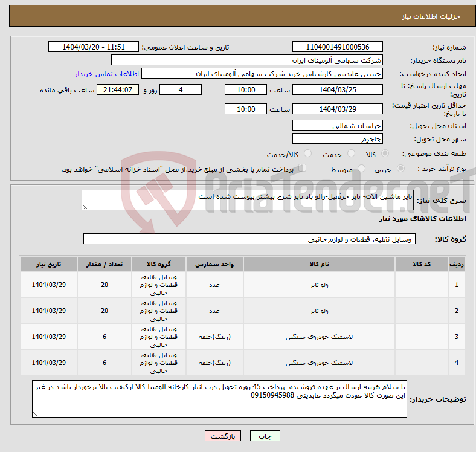Select the کالا radio button

385,153
